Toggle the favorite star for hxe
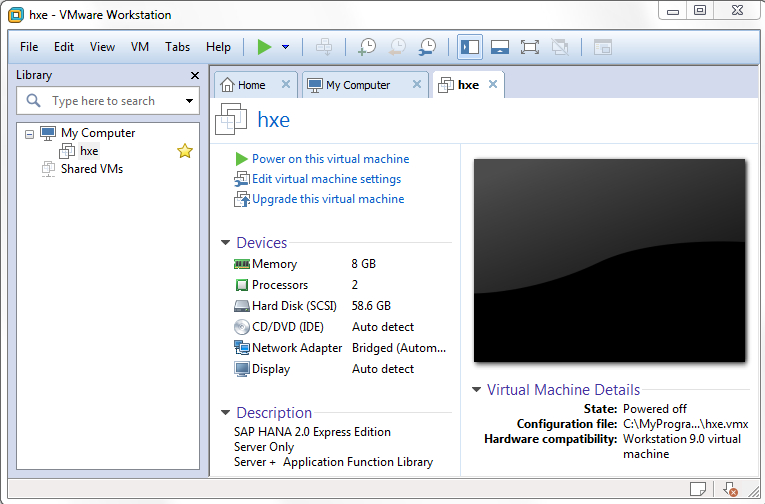The image size is (765, 504). 185,151
